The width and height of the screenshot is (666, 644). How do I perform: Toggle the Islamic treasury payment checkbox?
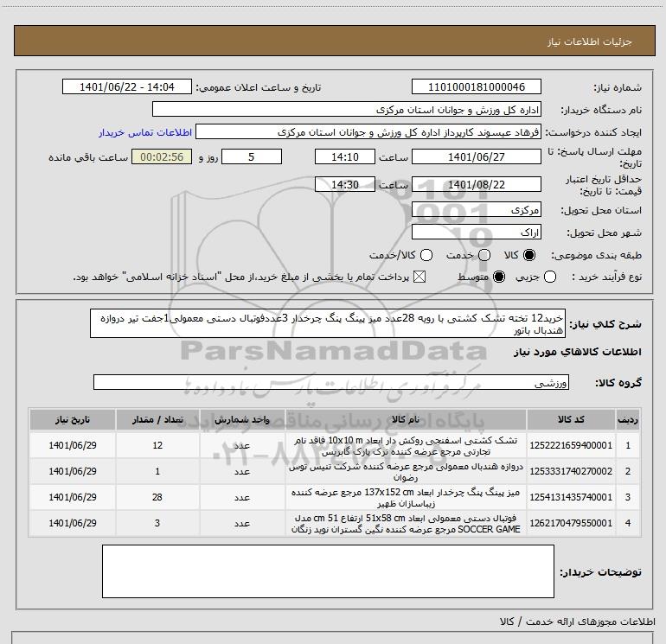pos(419,277)
